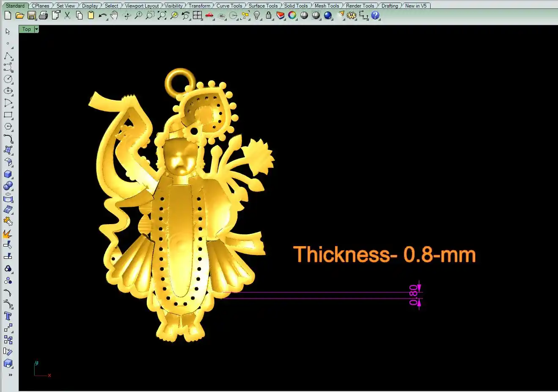Expand more tools chevron in left sidebar
This screenshot has width=558, height=392.
(10, 375)
